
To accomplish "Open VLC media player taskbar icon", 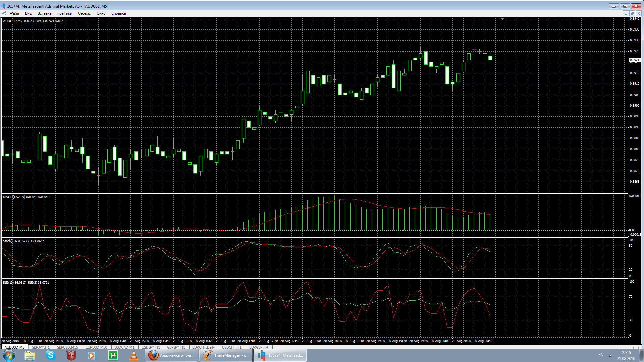I will 133,355.
